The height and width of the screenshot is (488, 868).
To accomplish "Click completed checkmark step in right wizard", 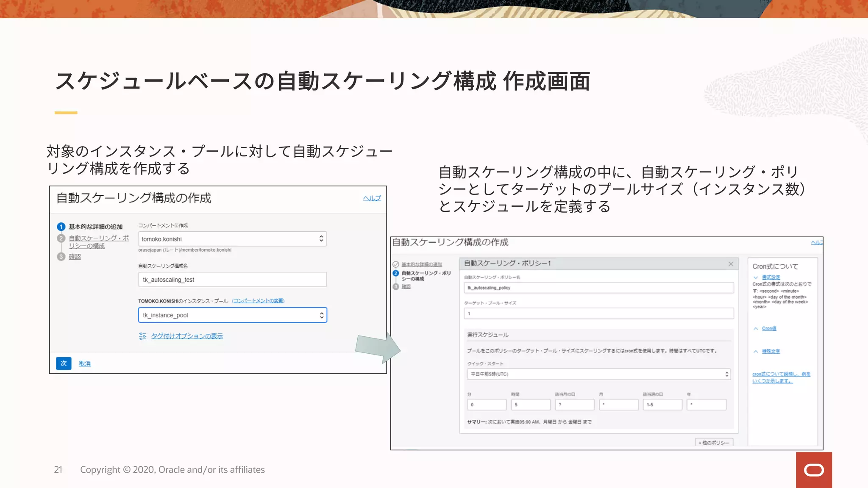I will [395, 264].
